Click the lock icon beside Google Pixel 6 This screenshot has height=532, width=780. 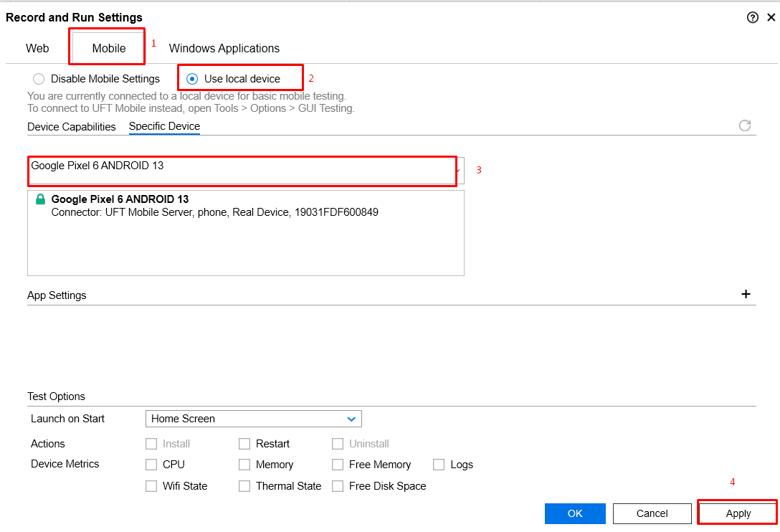[x=39, y=199]
